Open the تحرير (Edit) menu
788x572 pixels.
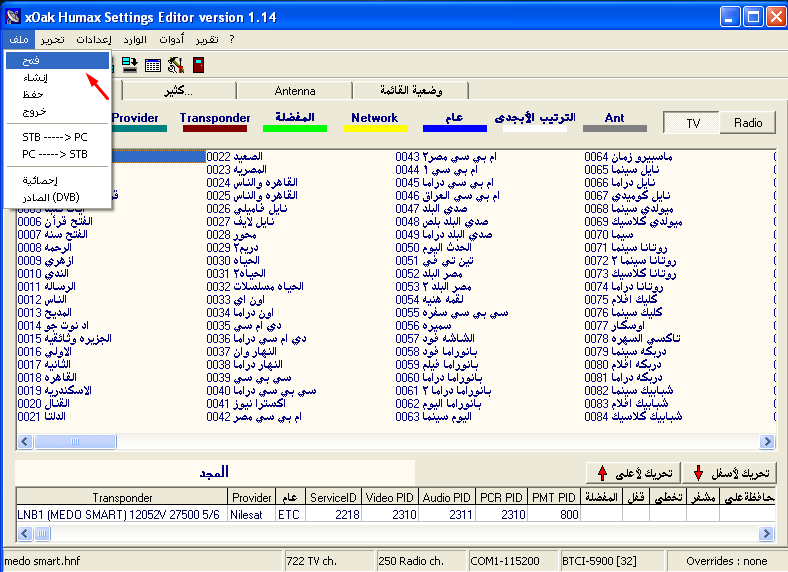point(53,39)
